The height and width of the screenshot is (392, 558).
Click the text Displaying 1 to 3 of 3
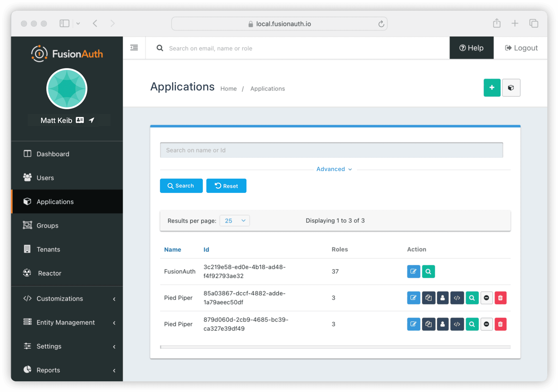(x=335, y=220)
